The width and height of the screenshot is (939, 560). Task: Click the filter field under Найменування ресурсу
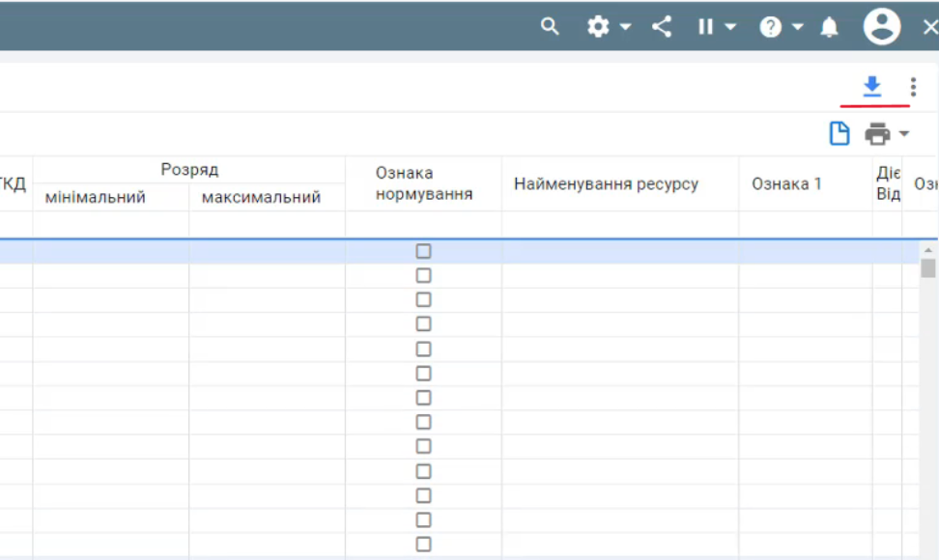(620, 224)
